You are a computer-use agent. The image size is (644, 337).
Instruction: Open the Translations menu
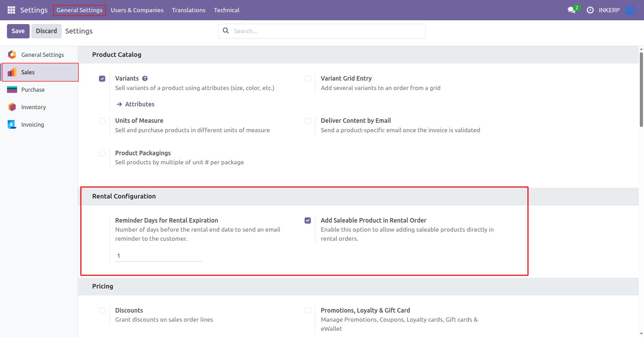pyautogui.click(x=189, y=10)
